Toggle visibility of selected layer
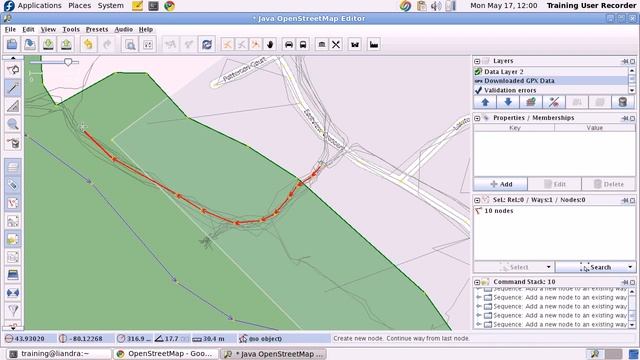This screenshot has width=640, height=360. (x=553, y=102)
